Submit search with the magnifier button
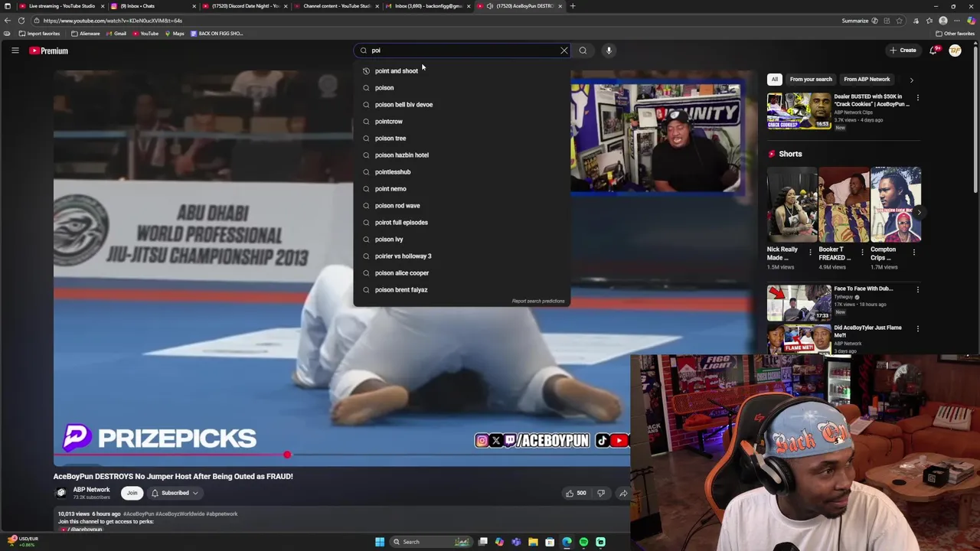980x551 pixels. (x=583, y=51)
